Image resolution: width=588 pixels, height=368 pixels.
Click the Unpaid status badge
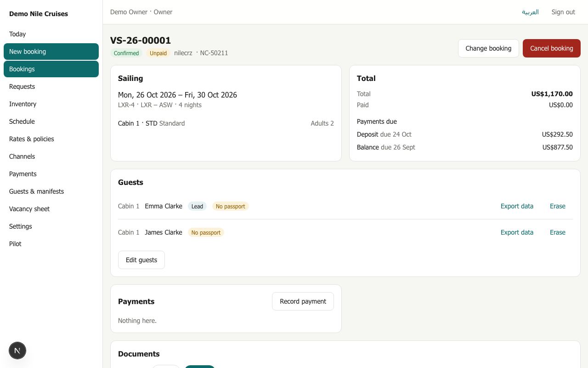(158, 53)
